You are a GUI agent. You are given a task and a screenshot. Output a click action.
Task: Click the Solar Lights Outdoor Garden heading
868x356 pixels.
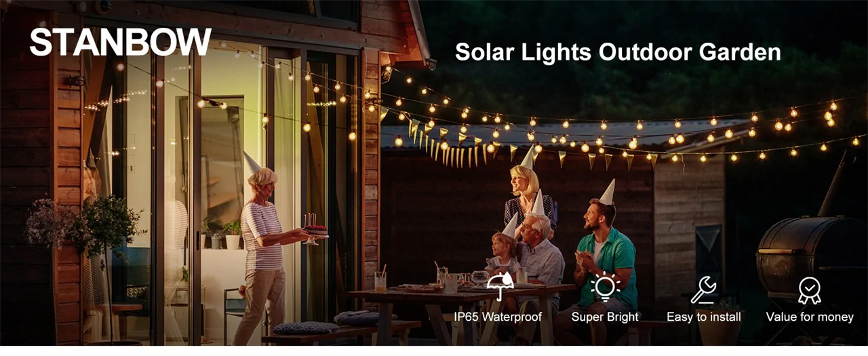click(618, 52)
